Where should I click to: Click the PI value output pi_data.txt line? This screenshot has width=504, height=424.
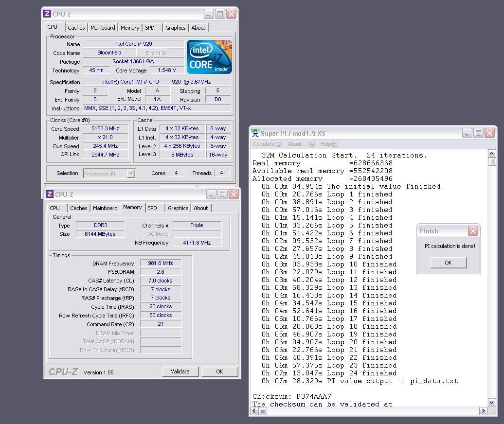360,381
